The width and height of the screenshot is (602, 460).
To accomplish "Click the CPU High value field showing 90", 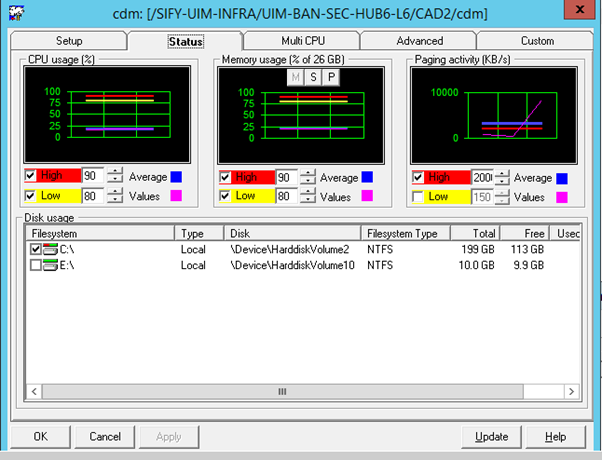I will pos(93,175).
